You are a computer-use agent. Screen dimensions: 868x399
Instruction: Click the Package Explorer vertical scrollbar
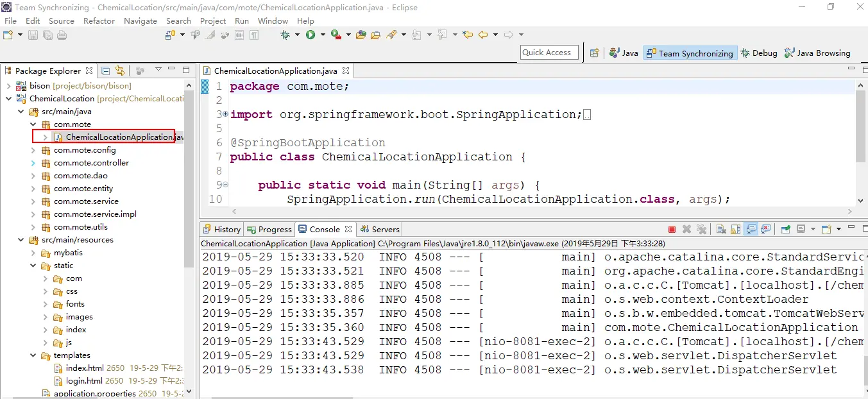click(189, 180)
